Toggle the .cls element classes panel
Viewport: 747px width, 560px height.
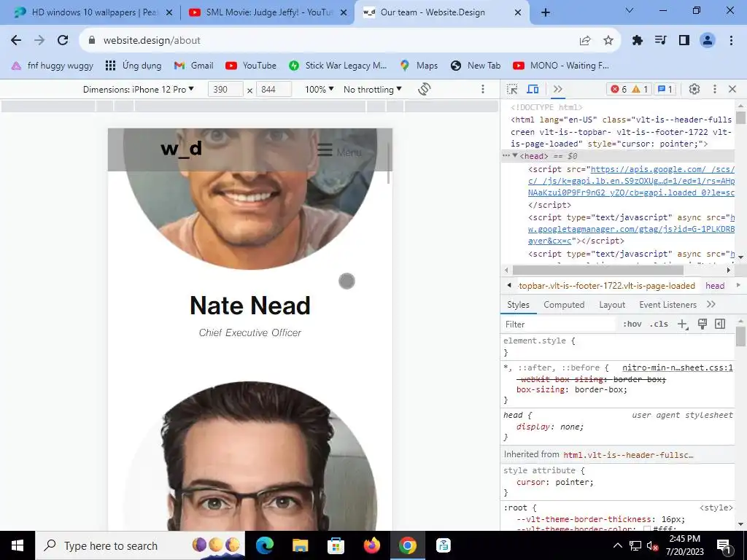point(659,324)
